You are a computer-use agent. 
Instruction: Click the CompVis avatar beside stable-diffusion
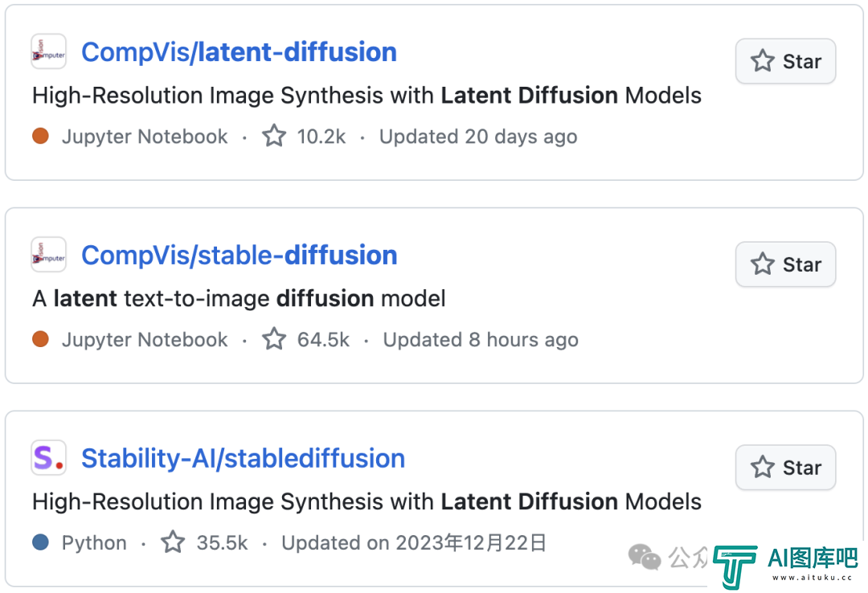49,255
